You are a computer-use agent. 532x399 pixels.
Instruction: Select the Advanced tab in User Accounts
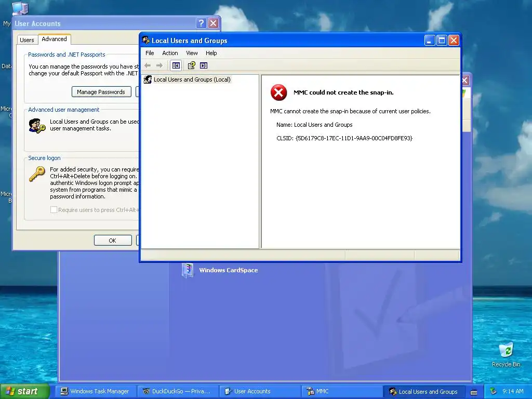click(x=54, y=39)
